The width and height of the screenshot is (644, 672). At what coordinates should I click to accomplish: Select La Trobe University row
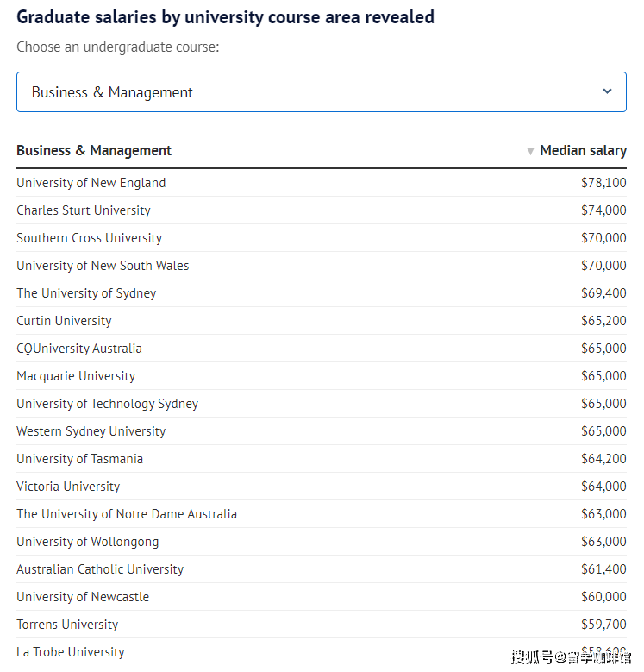coord(322,652)
